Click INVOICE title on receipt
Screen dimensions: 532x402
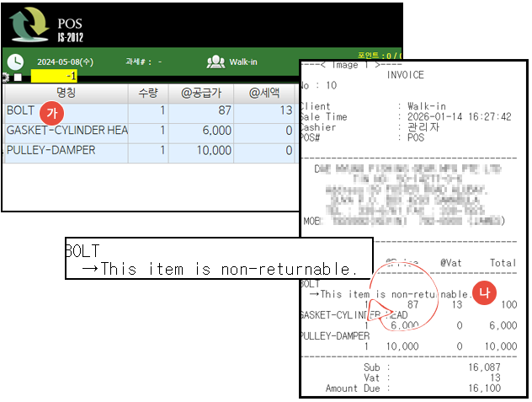pyautogui.click(x=406, y=75)
